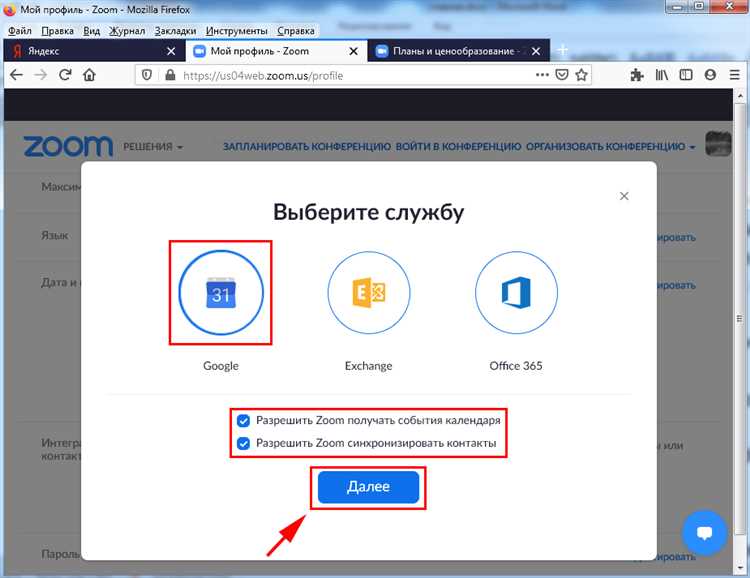Screen dimensions: 750x578
Task: Open the Firefox hamburger menu
Action: pos(735,75)
